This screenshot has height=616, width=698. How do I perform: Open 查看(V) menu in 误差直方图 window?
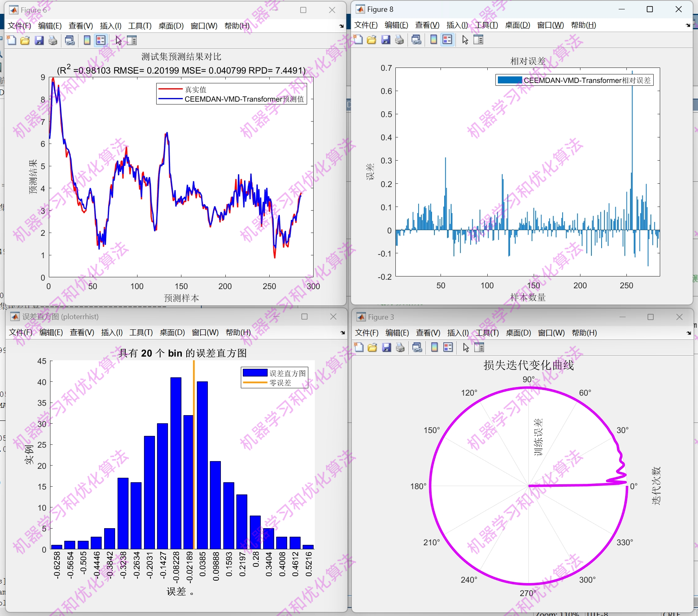click(82, 333)
